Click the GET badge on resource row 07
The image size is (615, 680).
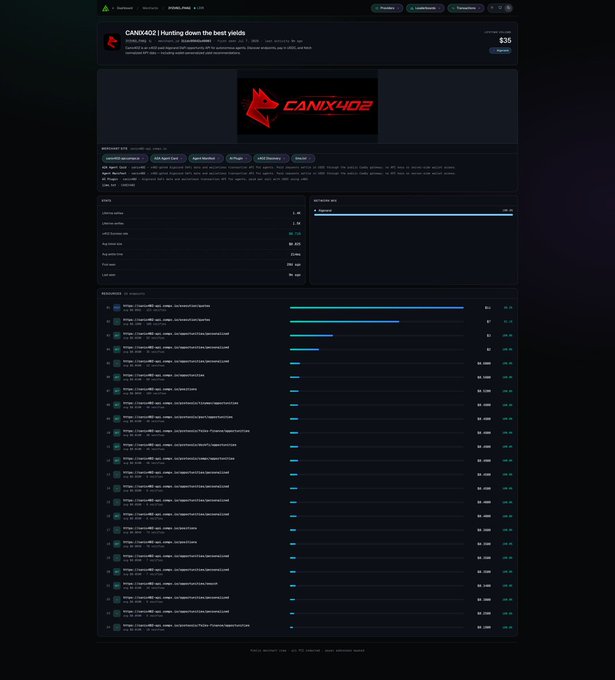(117, 391)
